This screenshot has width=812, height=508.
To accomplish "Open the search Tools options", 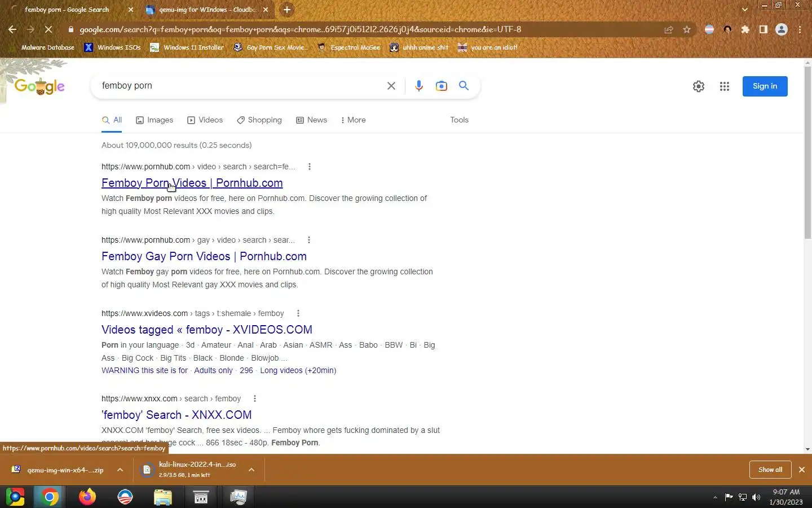I will point(459,120).
